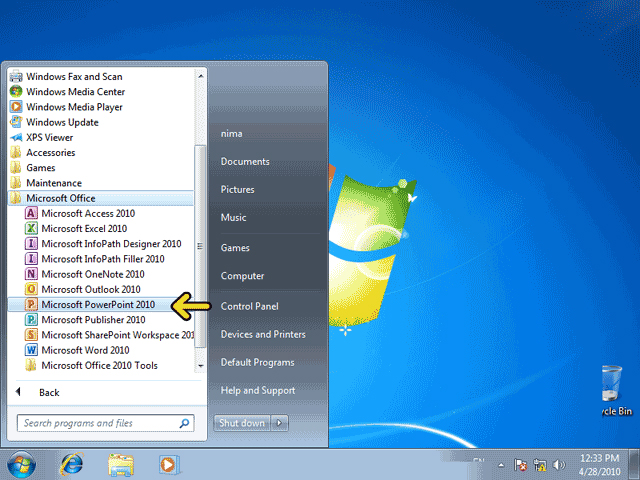
Task: Click the Microsoft Access 2010 icon
Action: coord(31,213)
